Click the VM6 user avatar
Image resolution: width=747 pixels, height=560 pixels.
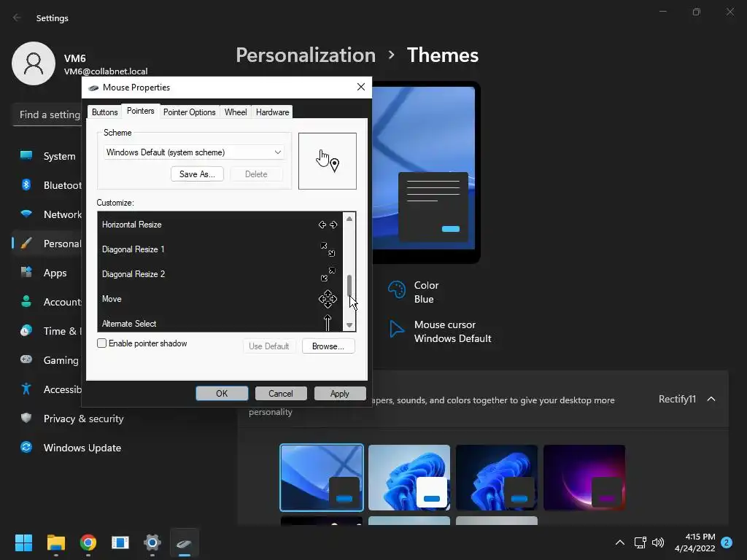(x=34, y=63)
